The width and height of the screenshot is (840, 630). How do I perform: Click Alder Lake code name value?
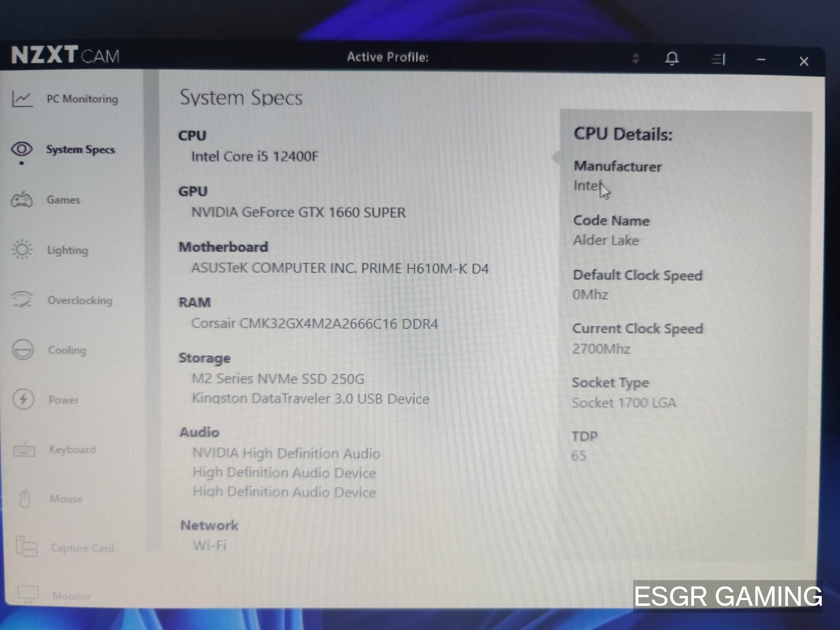[606, 240]
